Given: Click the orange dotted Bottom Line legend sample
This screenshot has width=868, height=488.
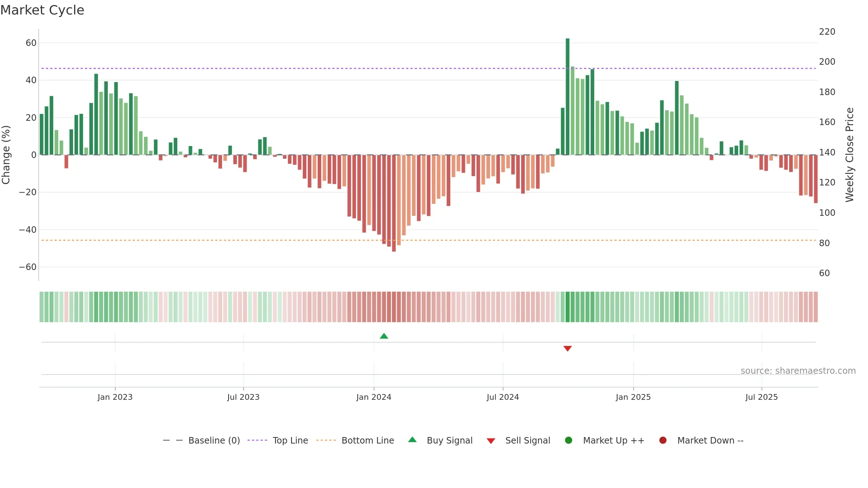Looking at the screenshot, I should tap(326, 440).
